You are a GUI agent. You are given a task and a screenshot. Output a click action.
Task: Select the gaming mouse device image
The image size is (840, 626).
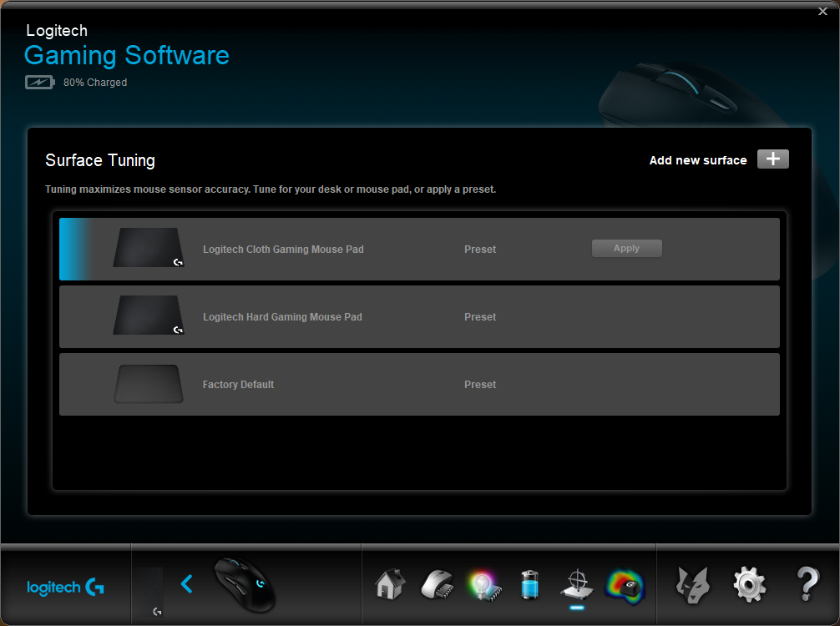pos(245,585)
